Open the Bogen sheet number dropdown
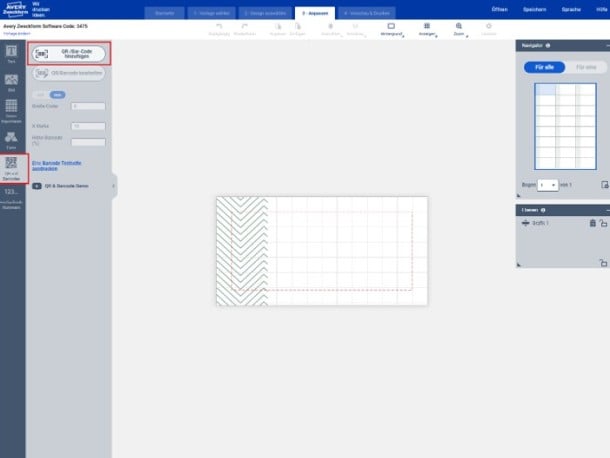Image resolution: width=610 pixels, height=458 pixels. [548, 185]
